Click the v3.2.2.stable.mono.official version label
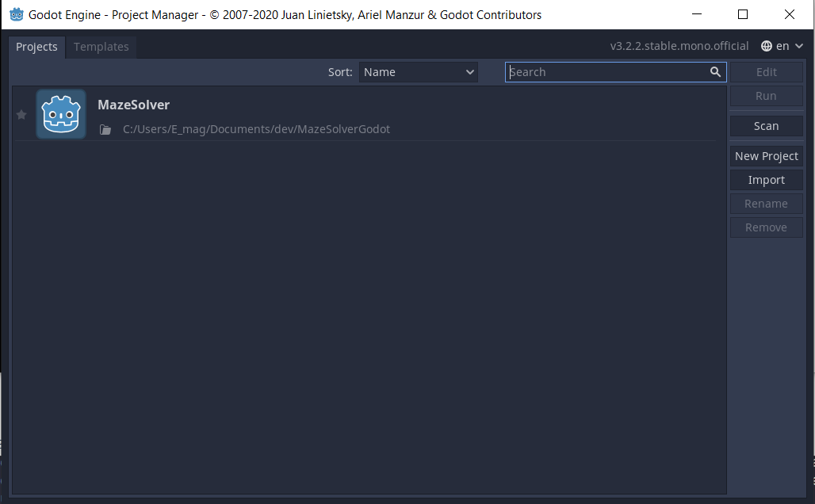The width and height of the screenshot is (815, 504). [x=679, y=46]
